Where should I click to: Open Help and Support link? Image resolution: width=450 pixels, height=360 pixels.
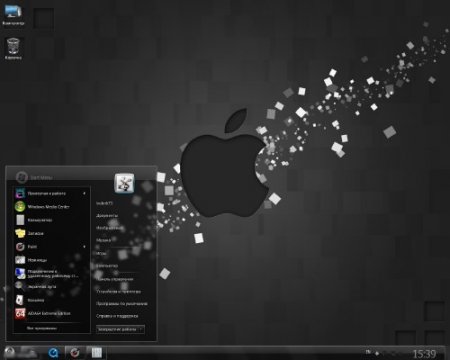[x=117, y=316]
